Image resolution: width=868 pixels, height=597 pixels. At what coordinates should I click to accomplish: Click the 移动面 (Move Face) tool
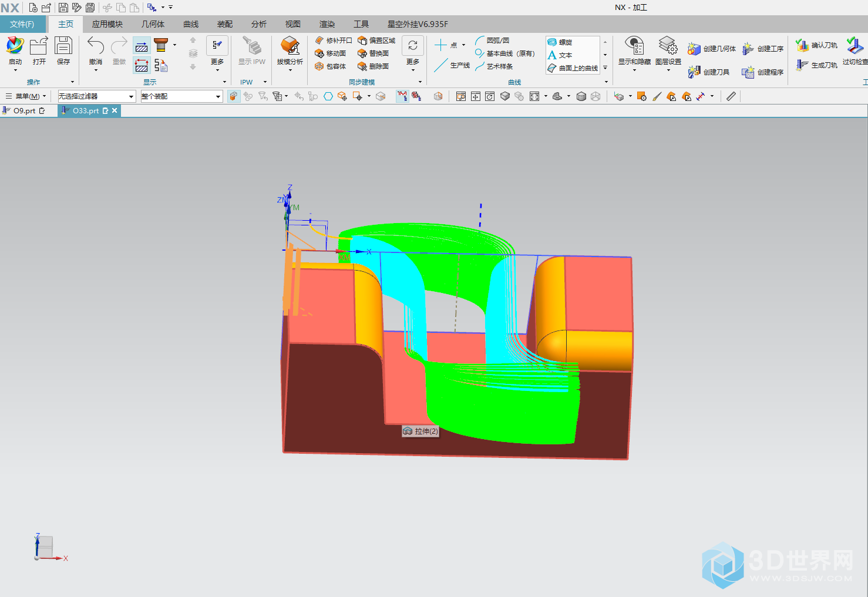[x=330, y=53]
